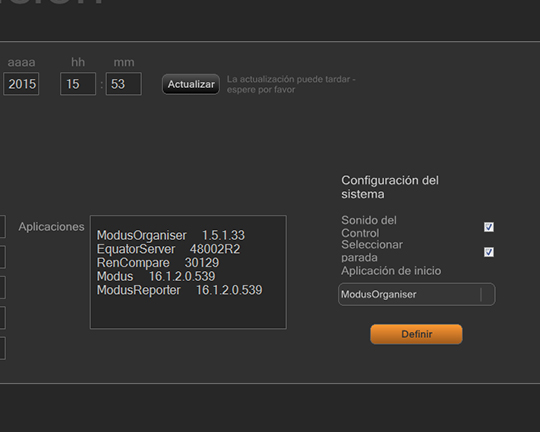This screenshot has height=432, width=540.
Task: Click the mm label
Action: tap(124, 62)
